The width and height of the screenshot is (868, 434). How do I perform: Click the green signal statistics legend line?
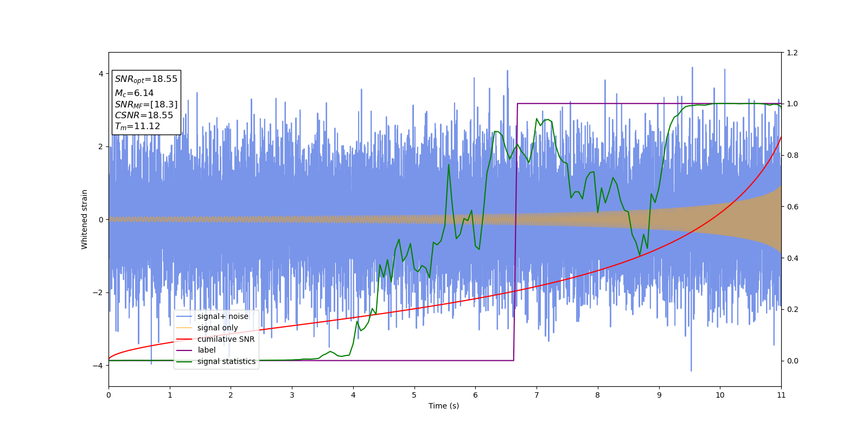point(184,361)
